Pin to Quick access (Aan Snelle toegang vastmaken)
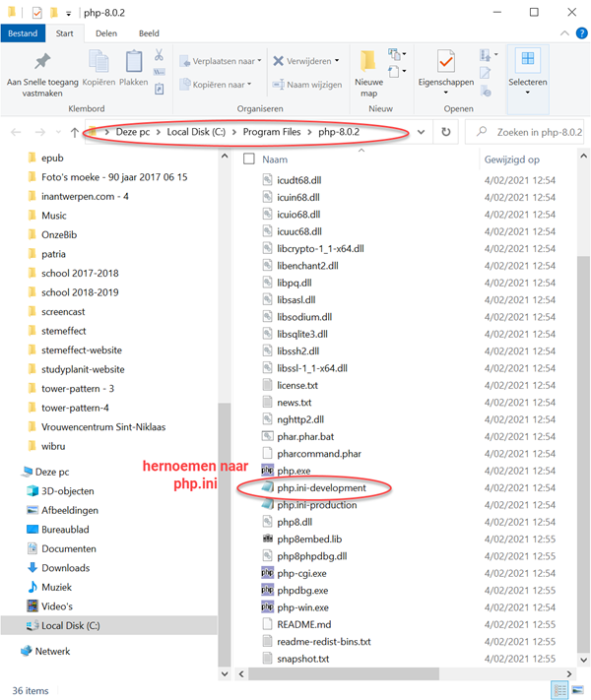The height and width of the screenshot is (700, 591). pyautogui.click(x=42, y=75)
